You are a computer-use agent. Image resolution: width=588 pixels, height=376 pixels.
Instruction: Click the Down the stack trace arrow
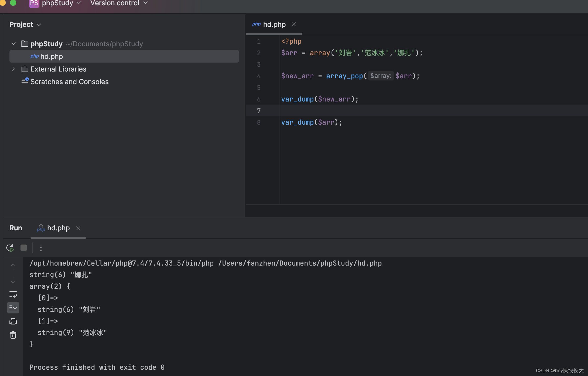(x=13, y=280)
